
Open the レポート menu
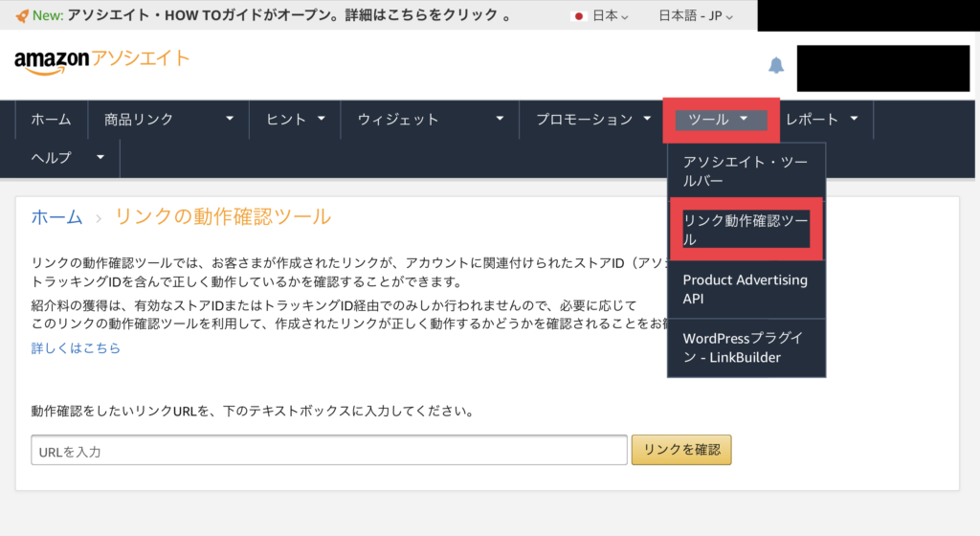[812, 120]
